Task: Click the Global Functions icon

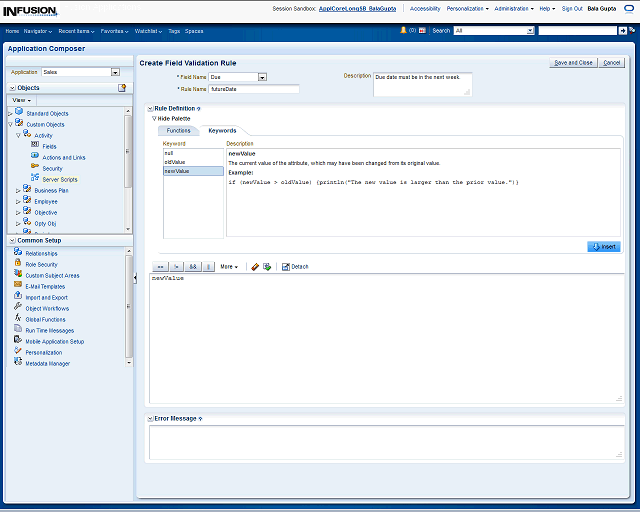Action: point(18,319)
